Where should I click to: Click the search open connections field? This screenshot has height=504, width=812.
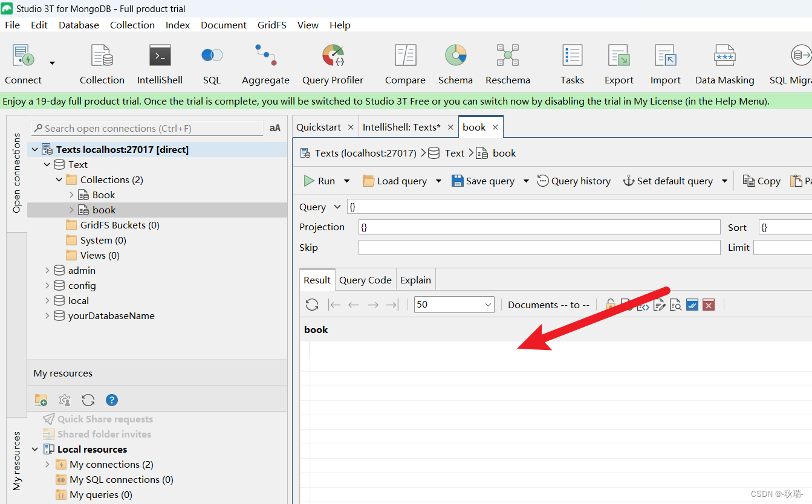click(x=148, y=128)
